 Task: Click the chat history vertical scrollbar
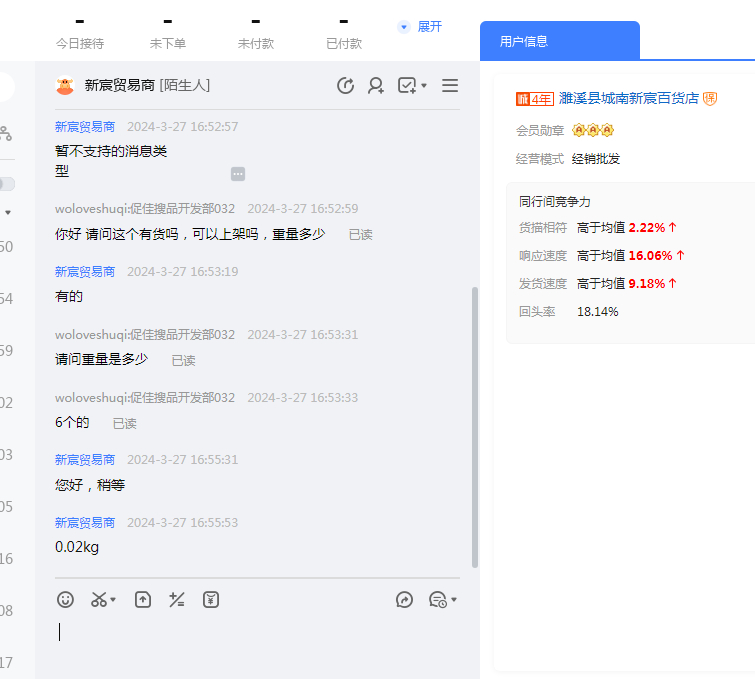click(x=474, y=420)
